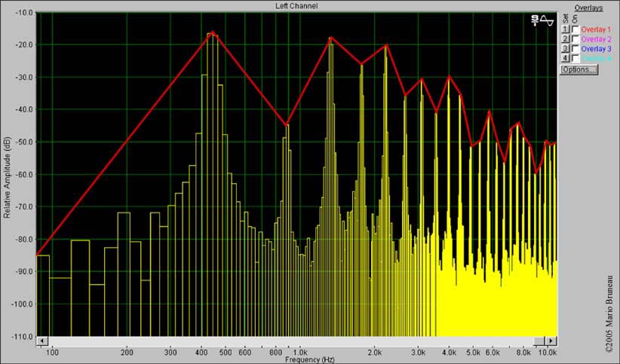Click Set button 4 for Overlay 4
The height and width of the screenshot is (364, 620).
tap(566, 59)
